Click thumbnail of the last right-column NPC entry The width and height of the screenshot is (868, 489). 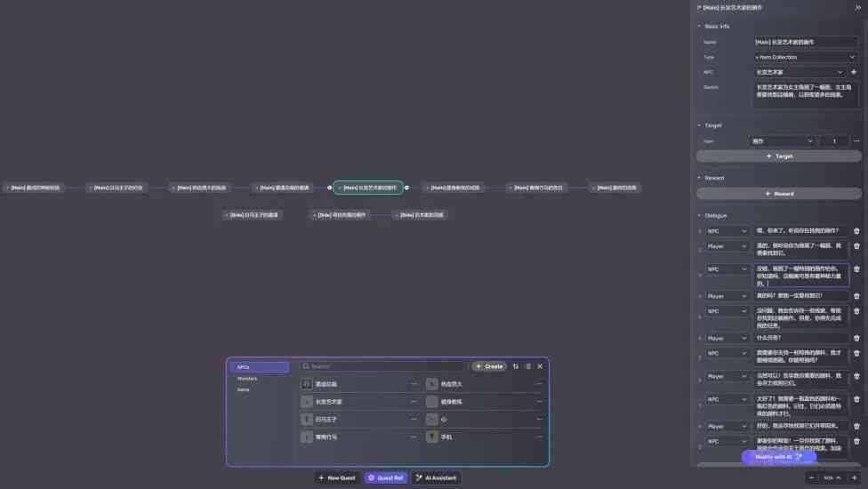point(432,437)
